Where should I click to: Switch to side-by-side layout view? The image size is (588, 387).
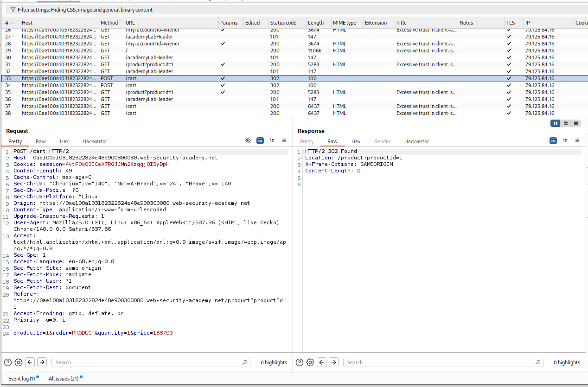point(555,123)
